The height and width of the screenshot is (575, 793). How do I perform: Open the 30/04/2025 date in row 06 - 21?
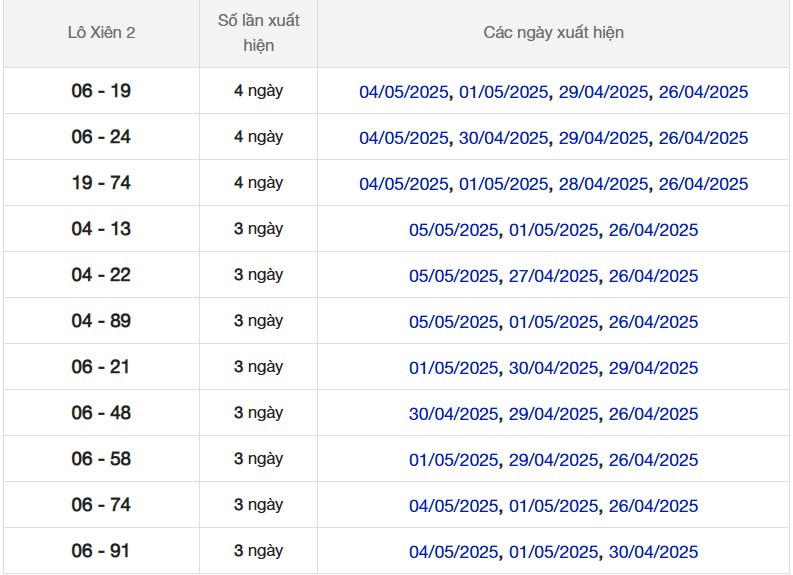(553, 368)
